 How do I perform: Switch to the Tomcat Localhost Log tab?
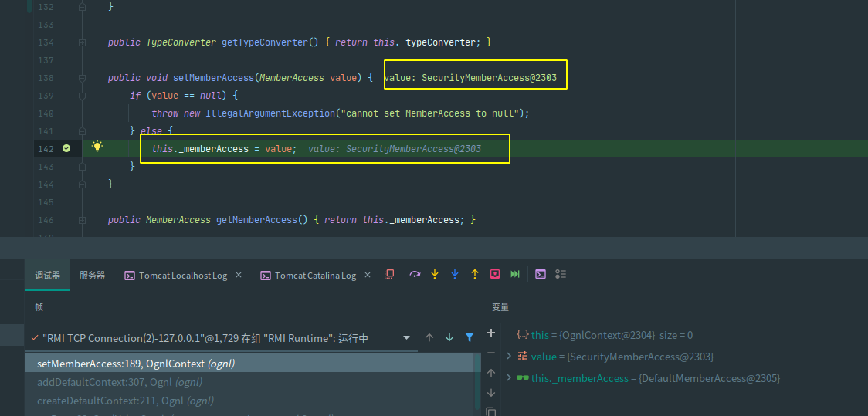[x=182, y=276]
